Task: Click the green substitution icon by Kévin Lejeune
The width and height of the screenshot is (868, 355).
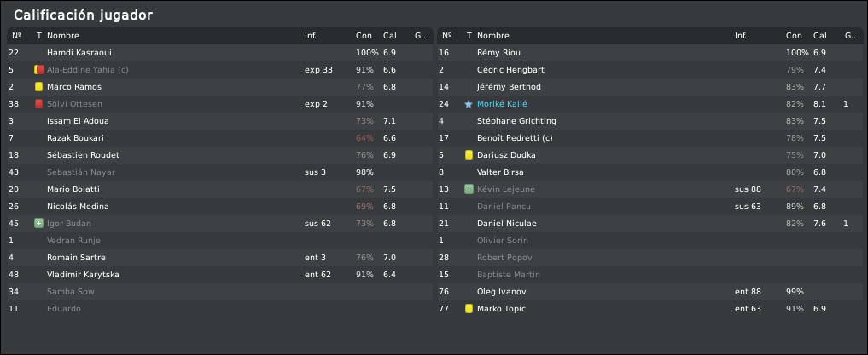Action: click(x=469, y=189)
